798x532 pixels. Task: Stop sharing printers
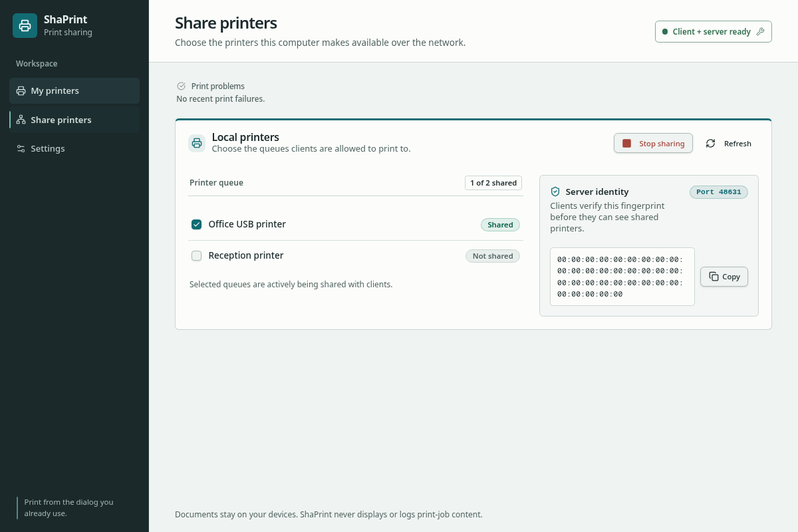point(653,144)
